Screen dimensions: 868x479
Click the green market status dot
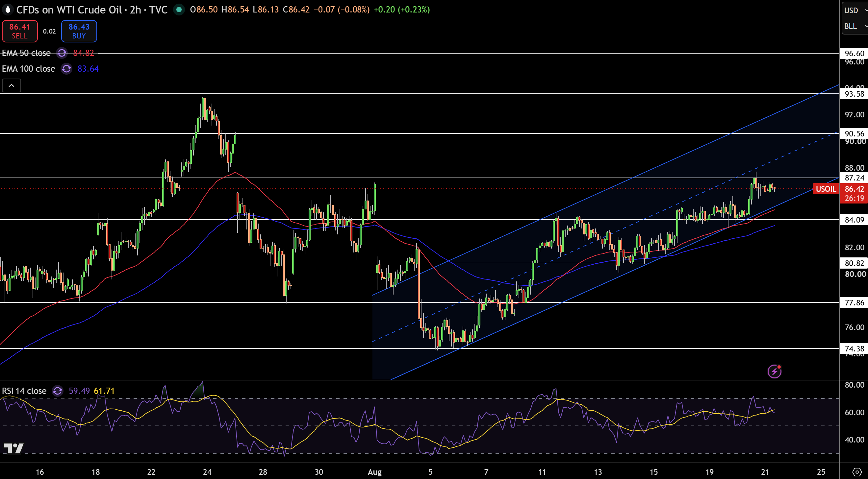tap(179, 10)
